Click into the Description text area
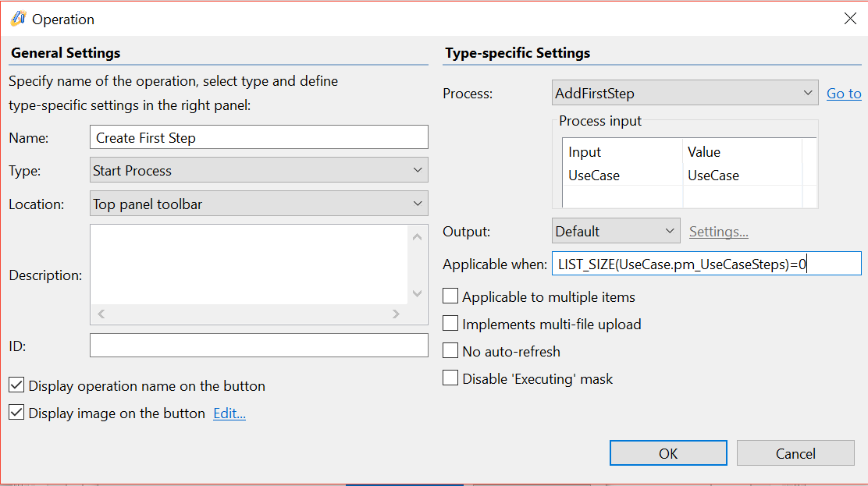868x486 pixels. click(x=250, y=264)
